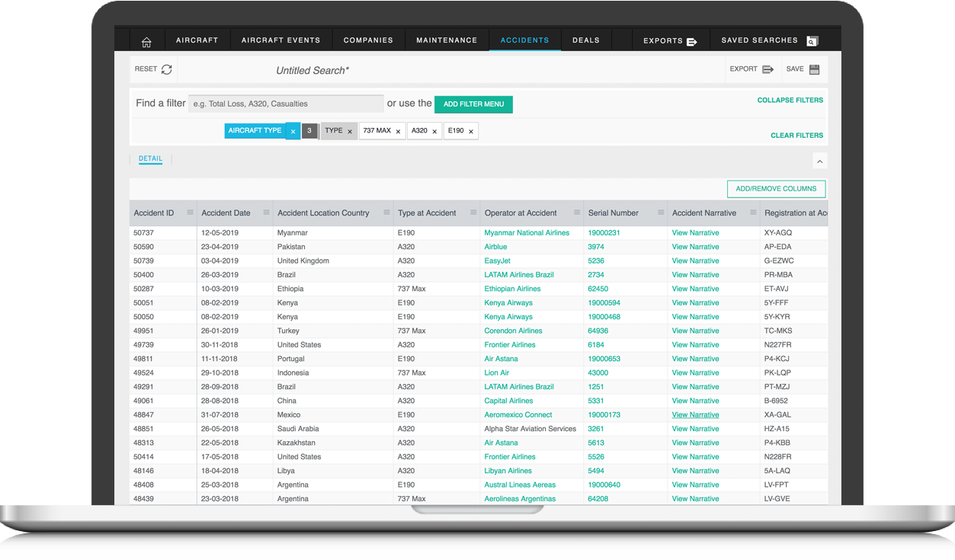The width and height of the screenshot is (955, 560).
Task: Open serial number 3974 link
Action: 596,247
